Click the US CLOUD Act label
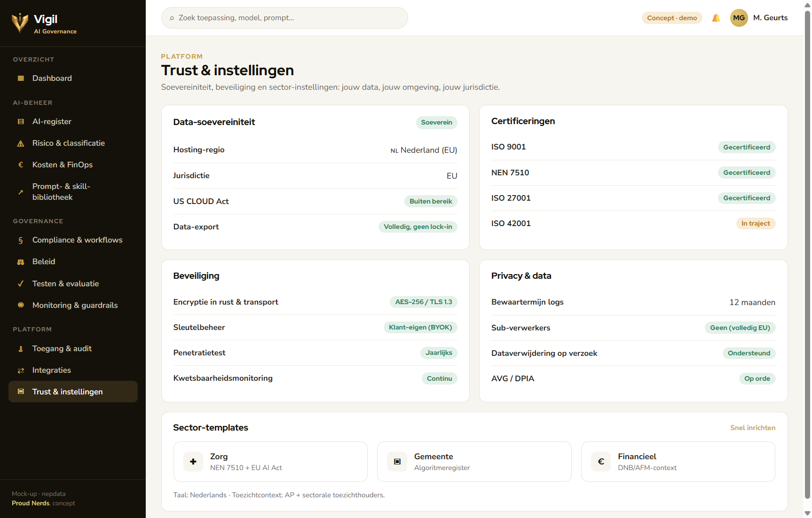The height and width of the screenshot is (518, 812). point(201,201)
